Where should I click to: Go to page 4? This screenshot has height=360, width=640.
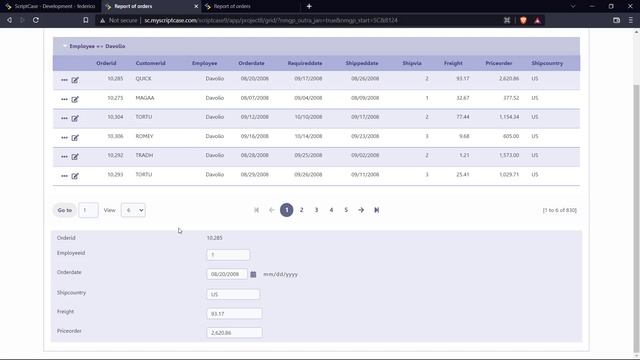pos(331,210)
